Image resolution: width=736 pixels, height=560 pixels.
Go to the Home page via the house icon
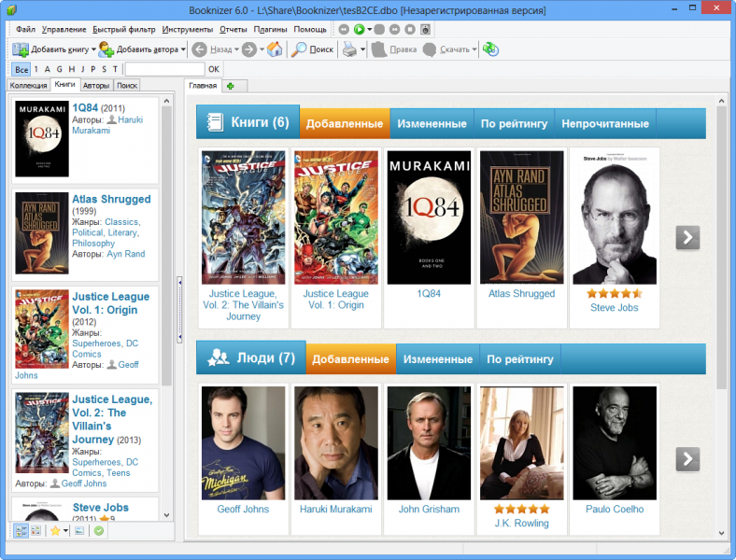275,49
